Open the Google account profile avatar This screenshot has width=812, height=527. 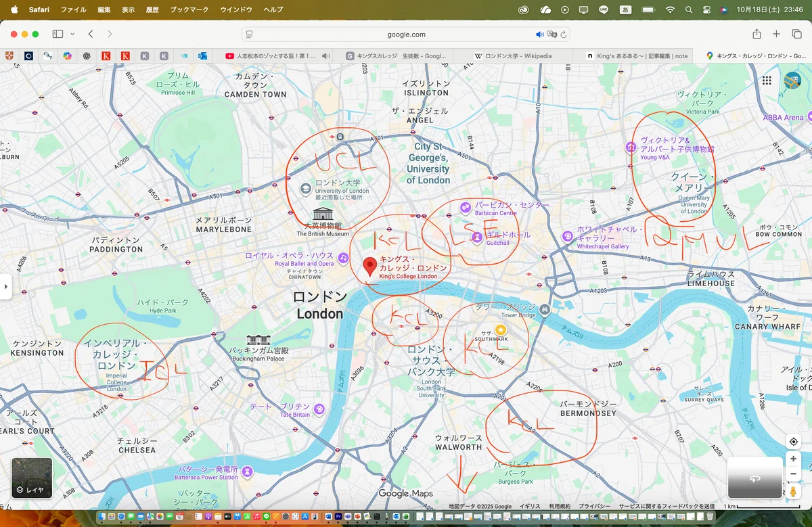tap(793, 81)
